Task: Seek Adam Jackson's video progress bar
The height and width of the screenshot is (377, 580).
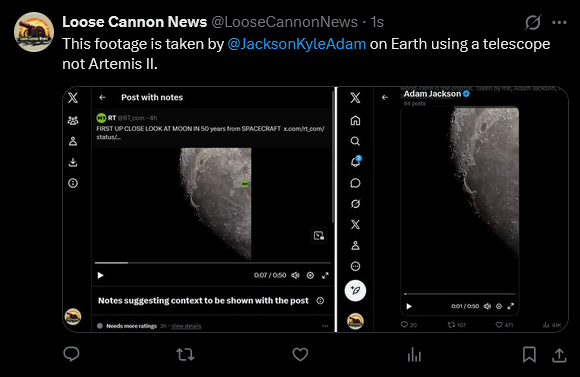Action: click(459, 294)
